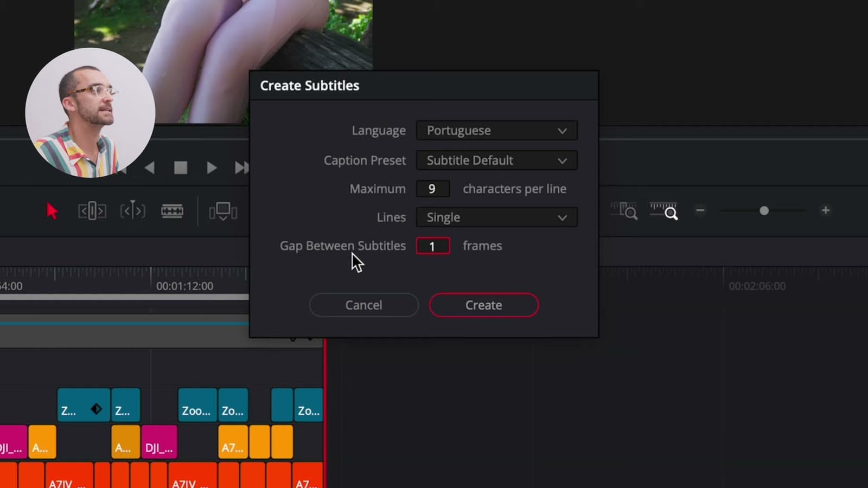This screenshot has width=868, height=488.
Task: Click the play forward transport button
Action: [212, 168]
